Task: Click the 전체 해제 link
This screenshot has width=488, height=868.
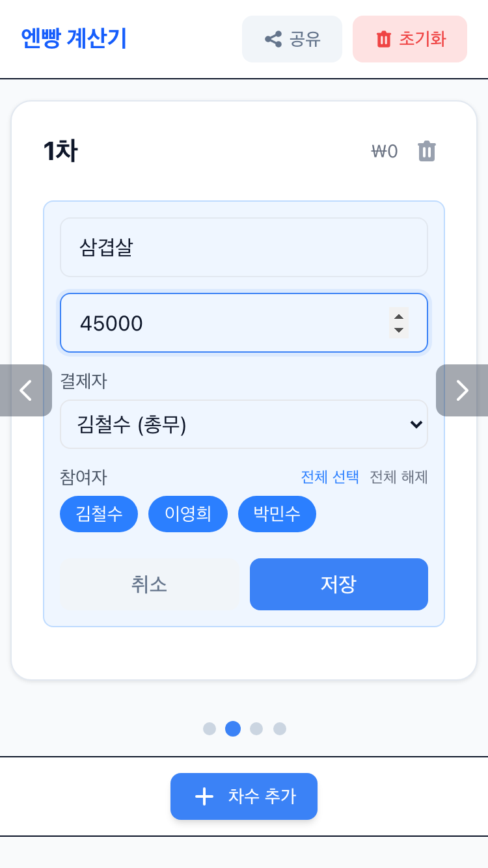Action: (399, 477)
